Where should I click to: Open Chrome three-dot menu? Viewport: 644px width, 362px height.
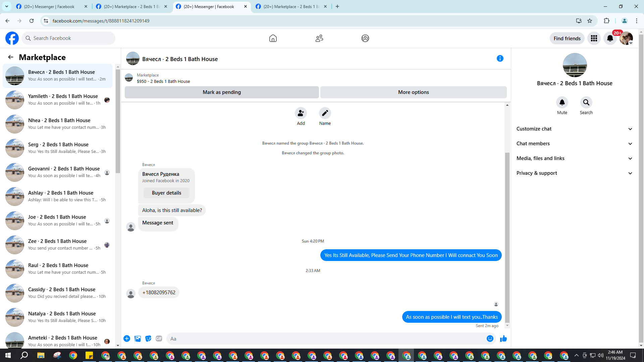(637, 21)
